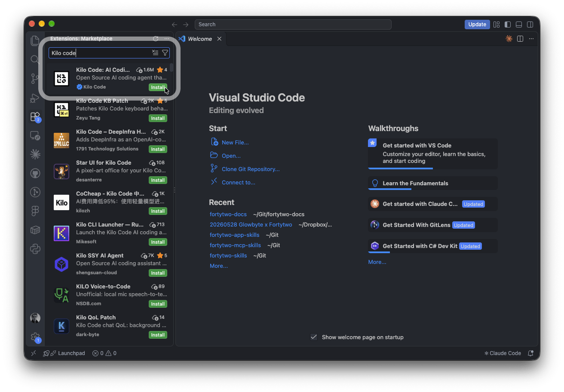This screenshot has height=392, width=564.
Task: Open Claude Code from editor title bar
Action: coord(509,39)
